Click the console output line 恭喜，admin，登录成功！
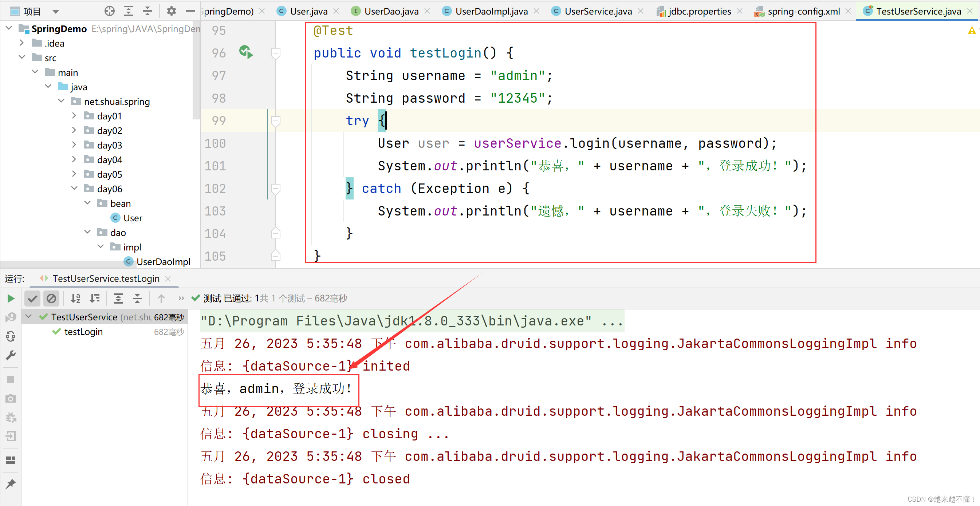The image size is (980, 506). (x=276, y=388)
